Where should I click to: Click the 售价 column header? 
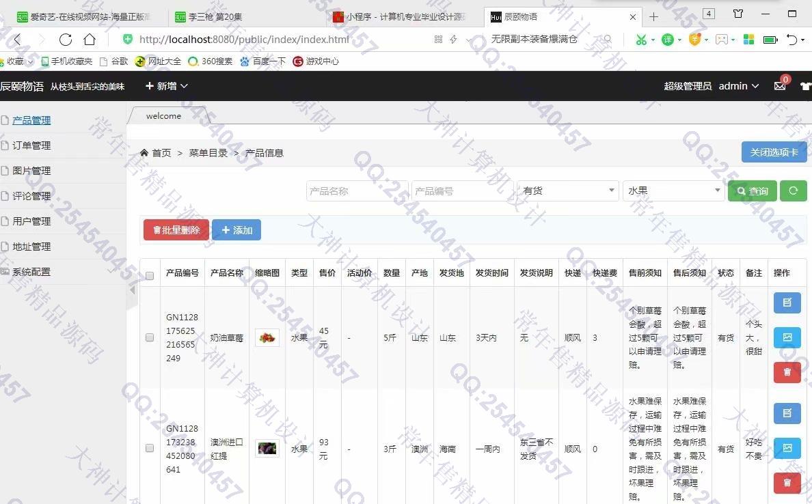coord(327,272)
